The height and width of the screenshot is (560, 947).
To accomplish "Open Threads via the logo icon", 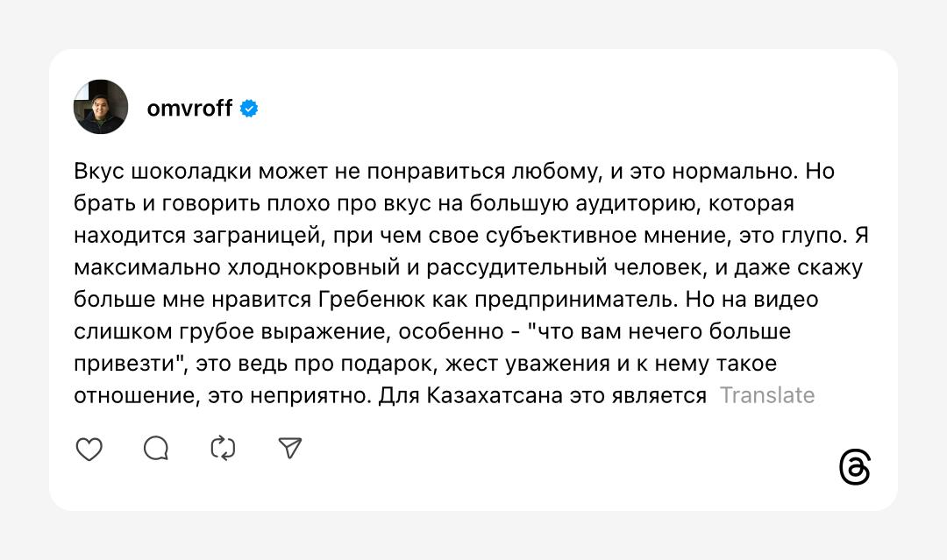I will [x=855, y=467].
